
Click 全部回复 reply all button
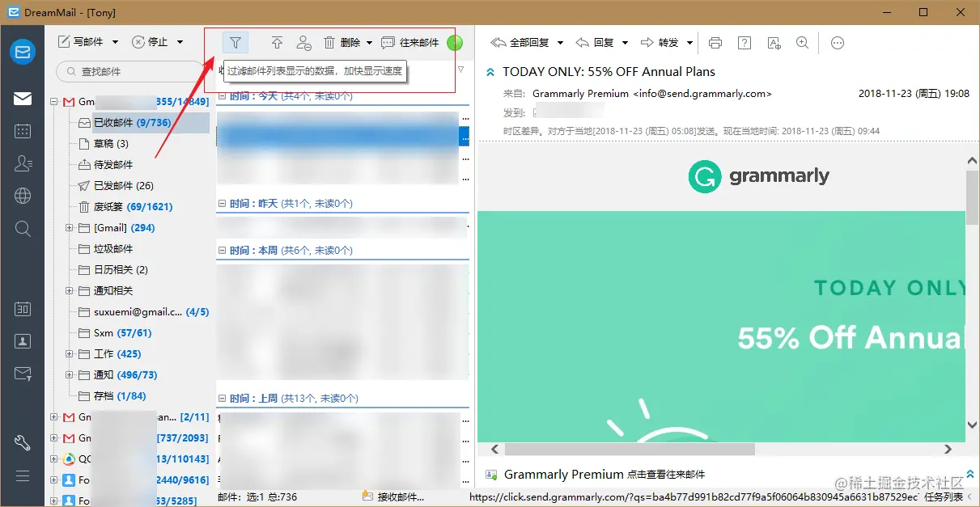click(x=520, y=43)
